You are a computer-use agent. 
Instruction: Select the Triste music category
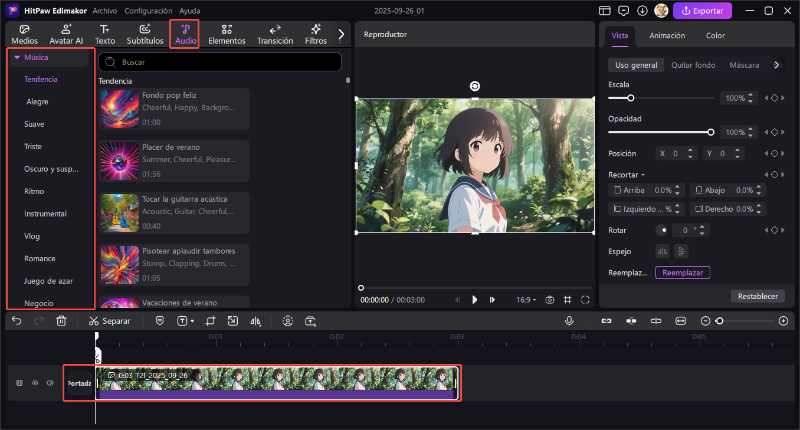pos(33,146)
